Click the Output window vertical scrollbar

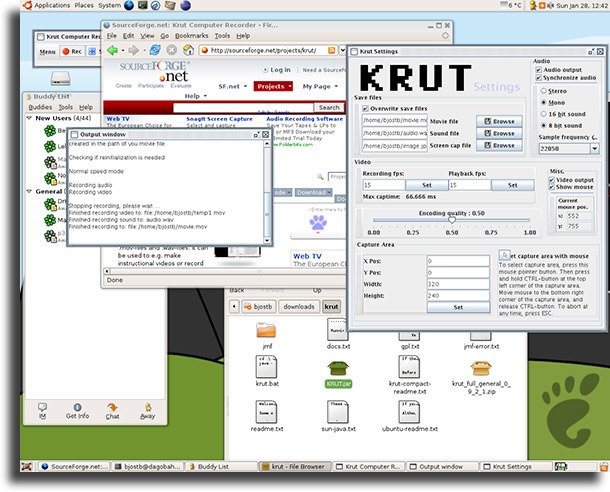[x=267, y=192]
